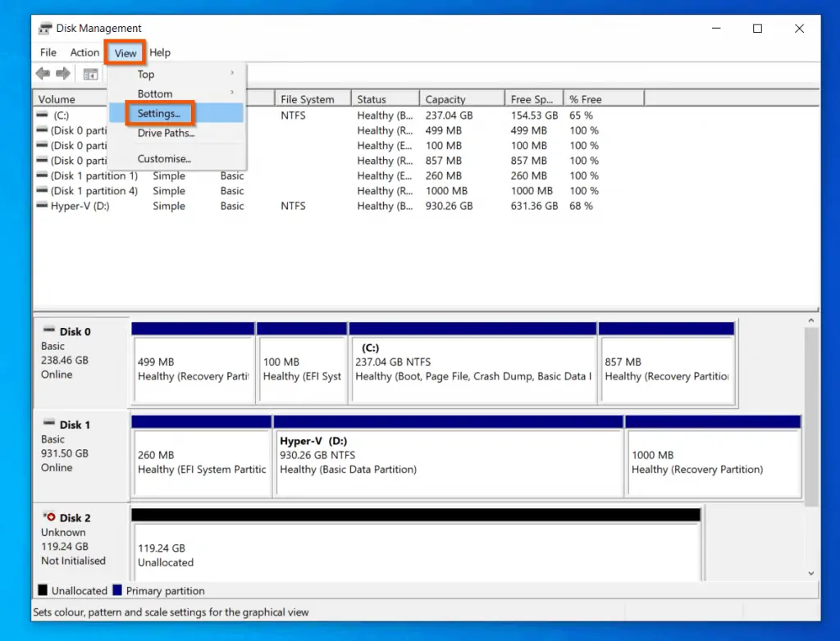Choose Settings... from the View menu

(176, 113)
